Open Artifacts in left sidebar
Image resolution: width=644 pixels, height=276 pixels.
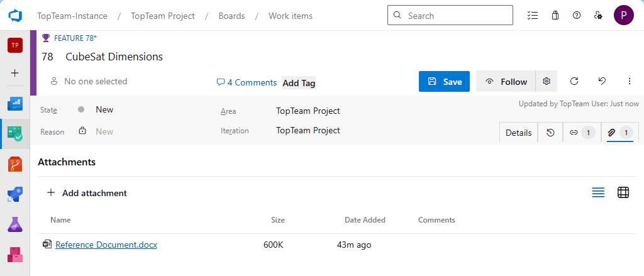click(x=15, y=255)
